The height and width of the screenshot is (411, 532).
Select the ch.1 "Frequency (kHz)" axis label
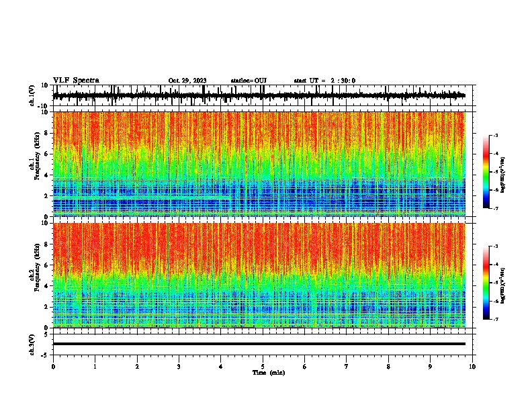tap(36, 156)
